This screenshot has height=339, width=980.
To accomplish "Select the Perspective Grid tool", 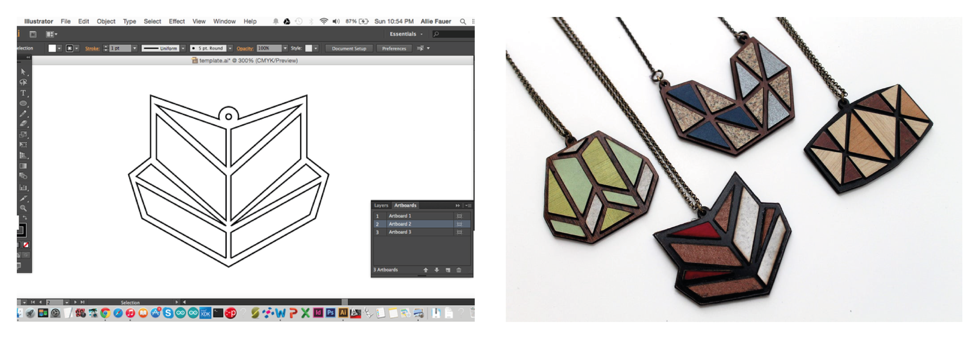I will 23,155.
